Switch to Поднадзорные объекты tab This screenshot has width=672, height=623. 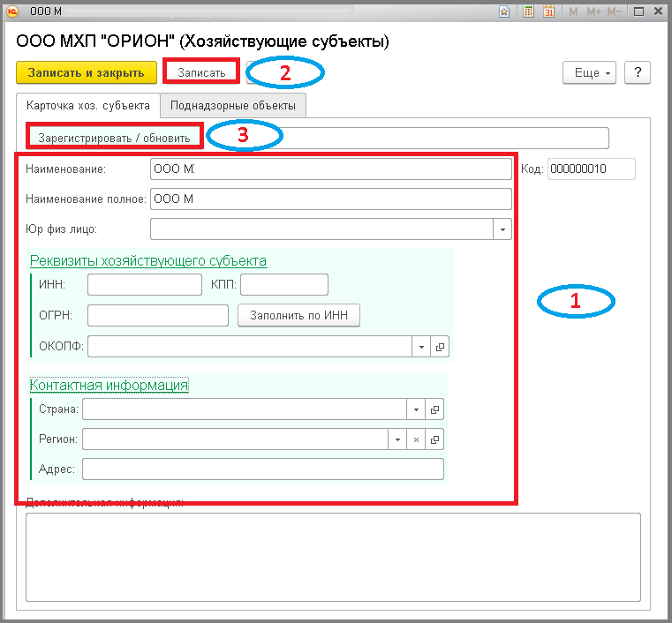click(x=233, y=105)
